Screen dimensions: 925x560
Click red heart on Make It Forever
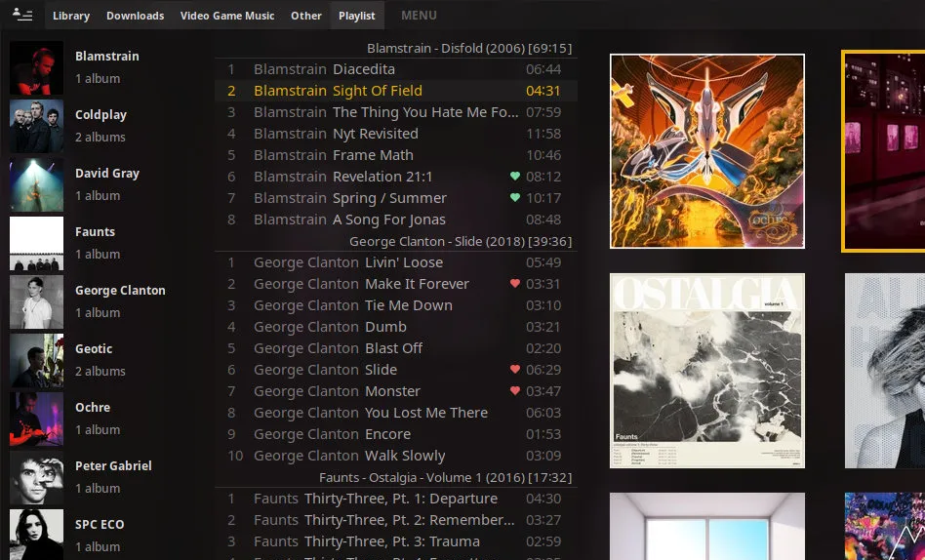click(515, 284)
